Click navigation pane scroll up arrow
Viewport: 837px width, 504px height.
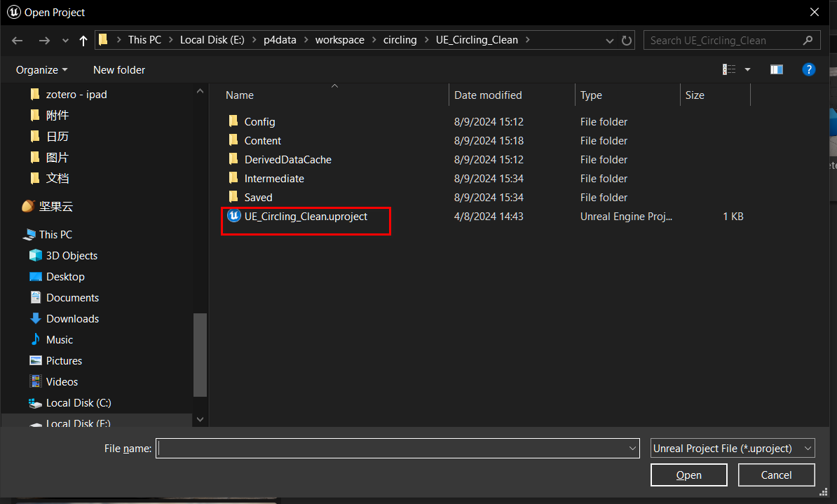click(x=200, y=91)
